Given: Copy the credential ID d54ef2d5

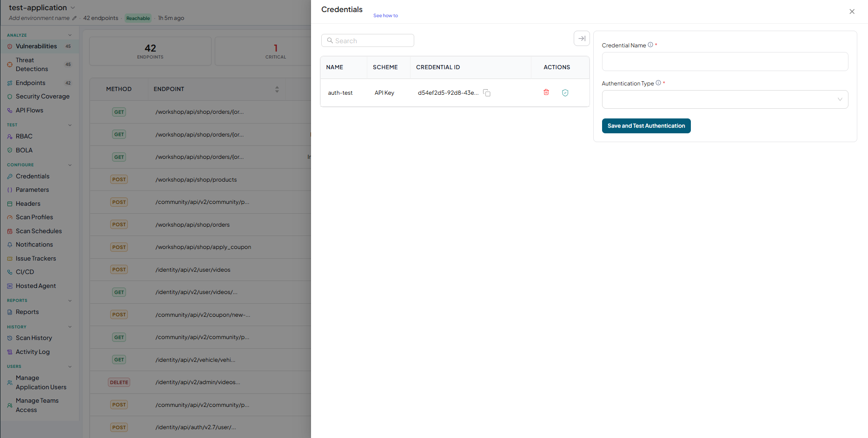Looking at the screenshot, I should pyautogui.click(x=487, y=93).
